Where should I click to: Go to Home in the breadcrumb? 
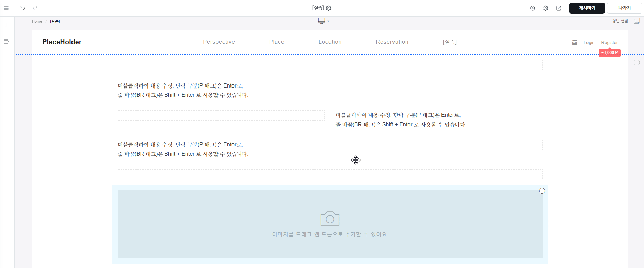37,21
